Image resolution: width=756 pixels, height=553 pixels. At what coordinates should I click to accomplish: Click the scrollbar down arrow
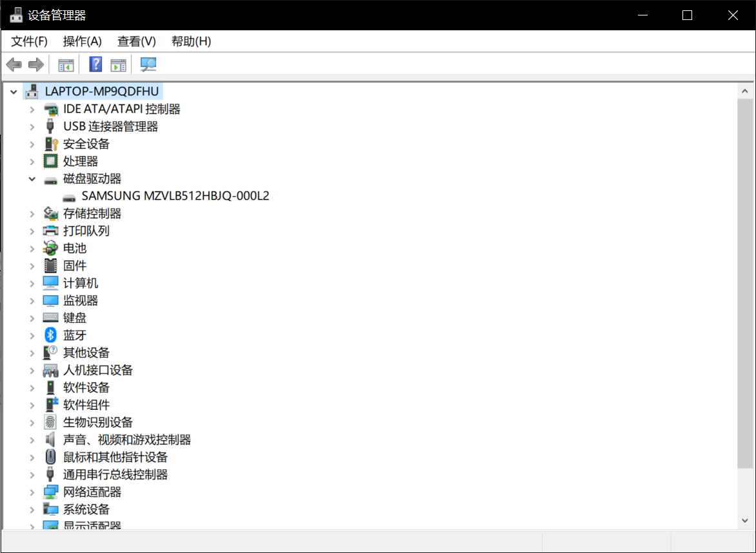tap(745, 521)
